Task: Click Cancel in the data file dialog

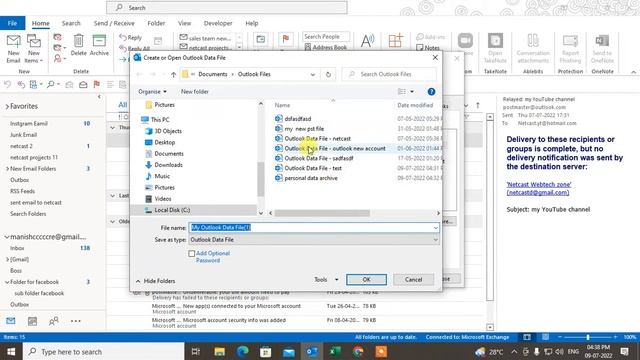Action: tap(413, 280)
